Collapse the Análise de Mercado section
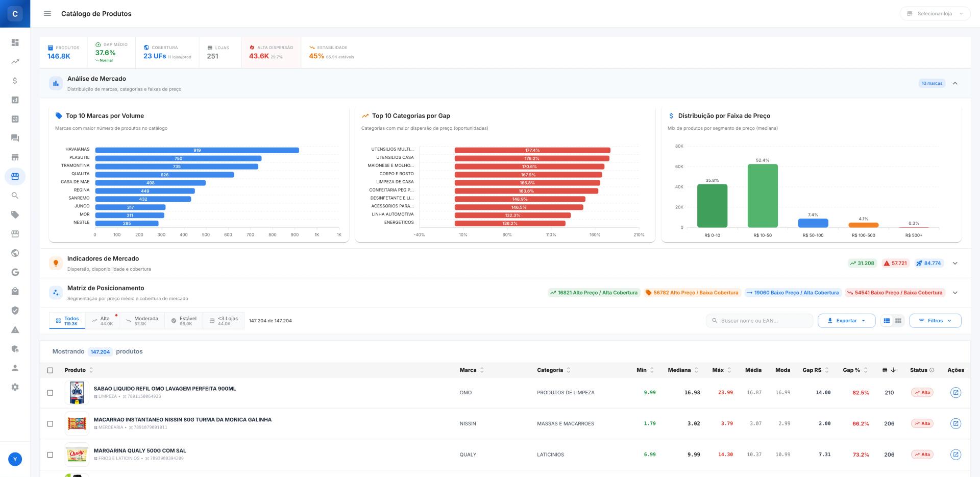Viewport: 980px width, 477px height. pyautogui.click(x=955, y=83)
